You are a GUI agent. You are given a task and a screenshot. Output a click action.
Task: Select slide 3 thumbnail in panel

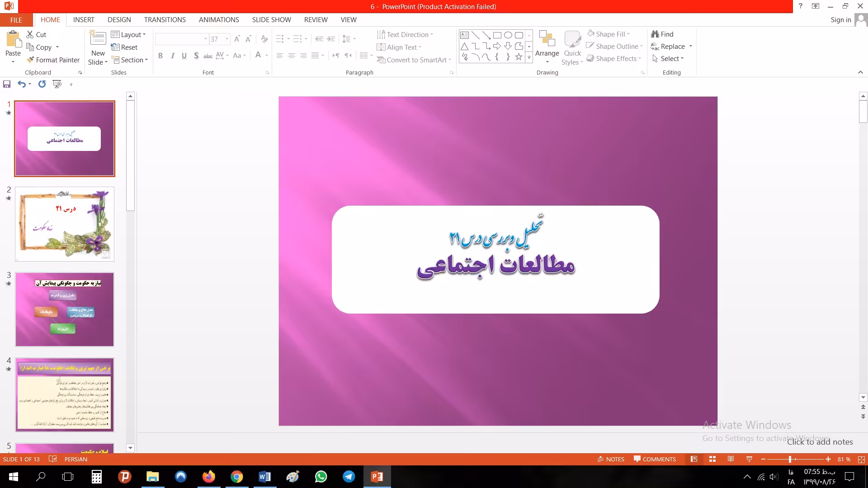pyautogui.click(x=65, y=310)
